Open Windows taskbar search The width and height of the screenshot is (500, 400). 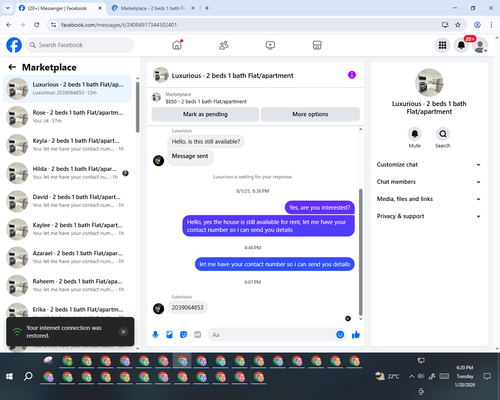(x=28, y=376)
